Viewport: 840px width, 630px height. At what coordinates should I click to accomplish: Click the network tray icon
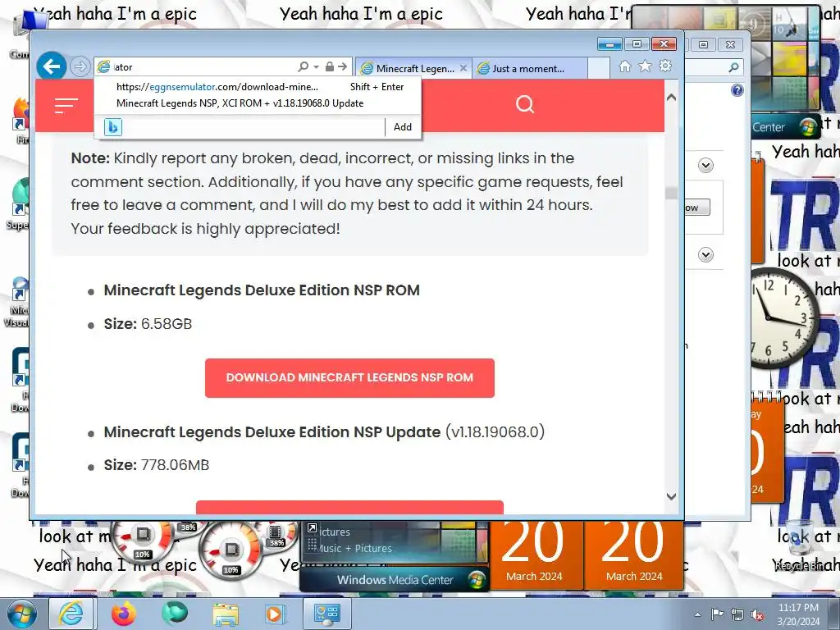click(737, 614)
